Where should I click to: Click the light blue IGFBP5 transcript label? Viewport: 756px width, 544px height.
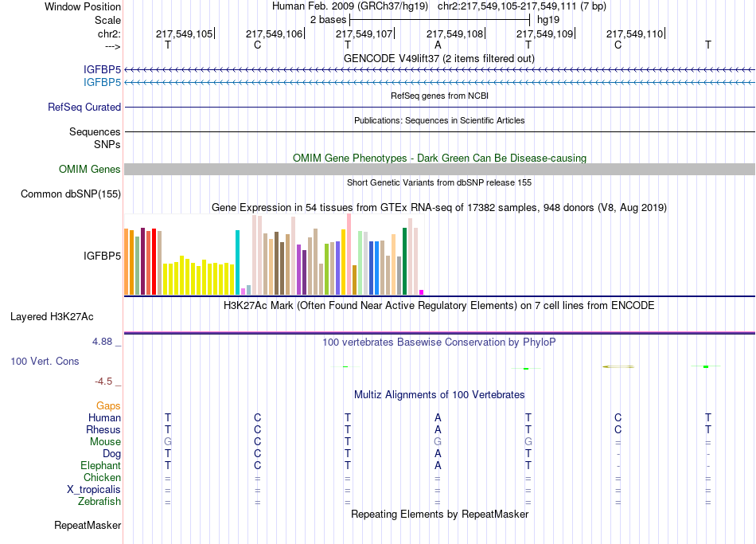(x=102, y=83)
